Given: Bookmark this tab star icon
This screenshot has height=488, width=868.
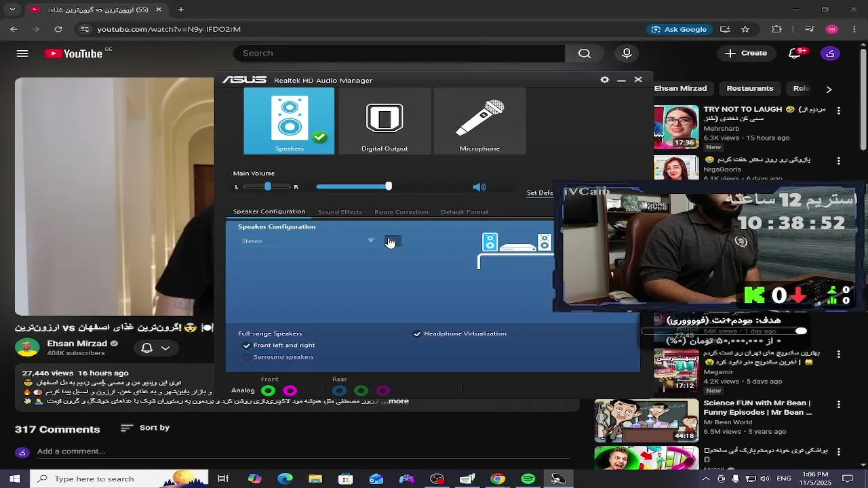Looking at the screenshot, I should 745,29.
